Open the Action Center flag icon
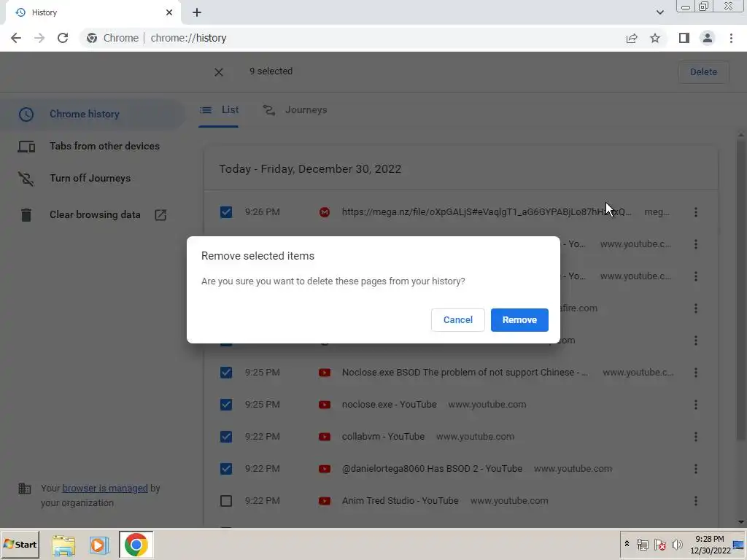 [x=659, y=545]
